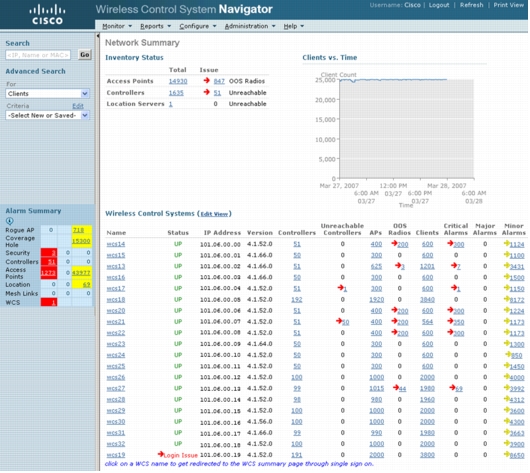Open the wcs14 system link
The height and width of the screenshot is (473, 530).
click(x=116, y=244)
